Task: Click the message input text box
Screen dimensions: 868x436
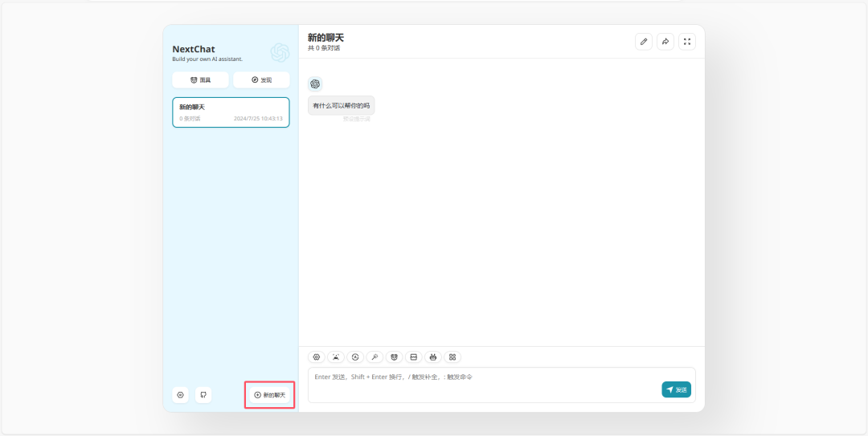Action: [502, 385]
